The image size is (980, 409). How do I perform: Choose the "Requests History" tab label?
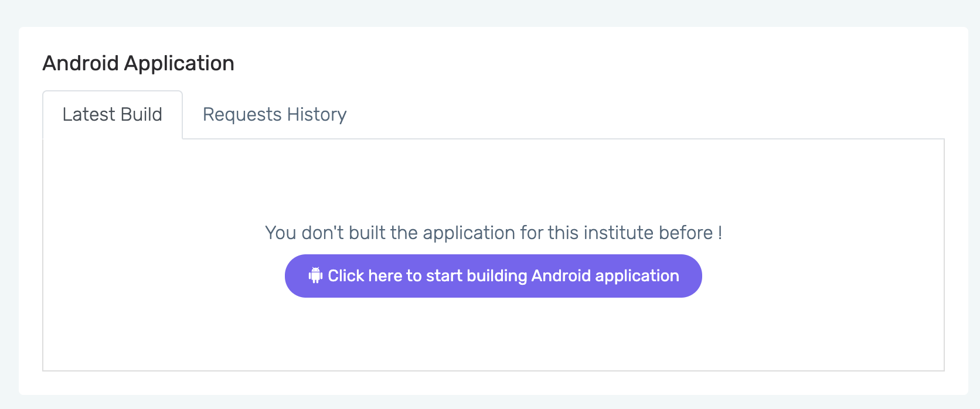274,114
